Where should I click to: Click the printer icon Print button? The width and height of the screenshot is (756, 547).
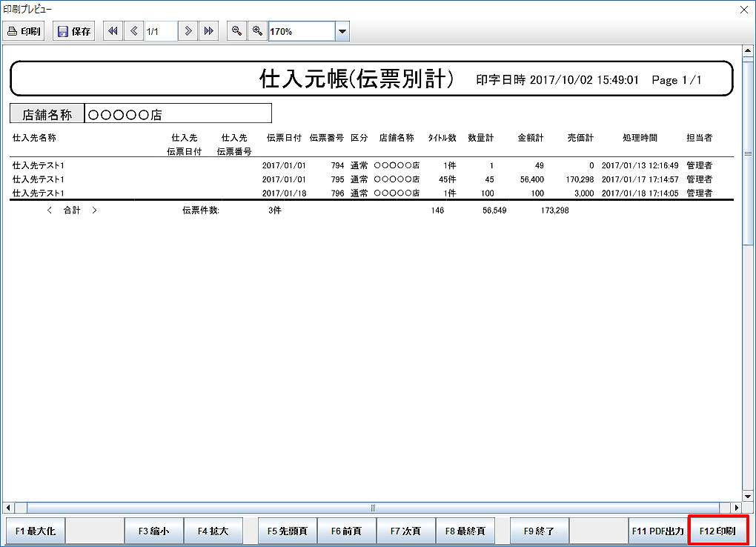pos(24,31)
